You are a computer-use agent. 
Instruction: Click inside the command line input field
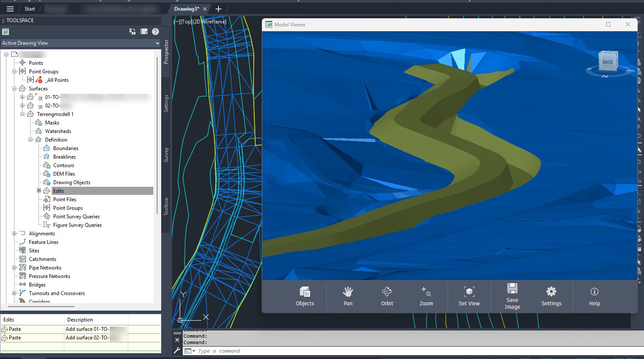pos(256,350)
